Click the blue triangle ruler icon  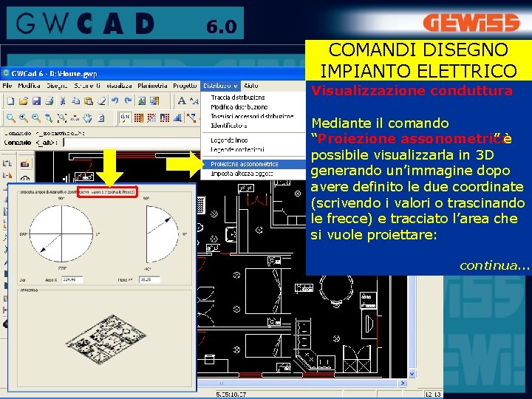click(x=177, y=117)
